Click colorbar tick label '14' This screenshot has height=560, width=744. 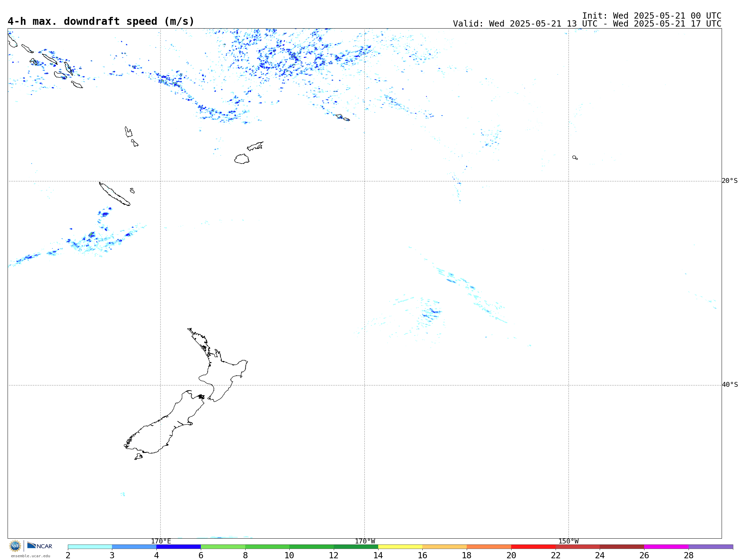pyautogui.click(x=378, y=555)
